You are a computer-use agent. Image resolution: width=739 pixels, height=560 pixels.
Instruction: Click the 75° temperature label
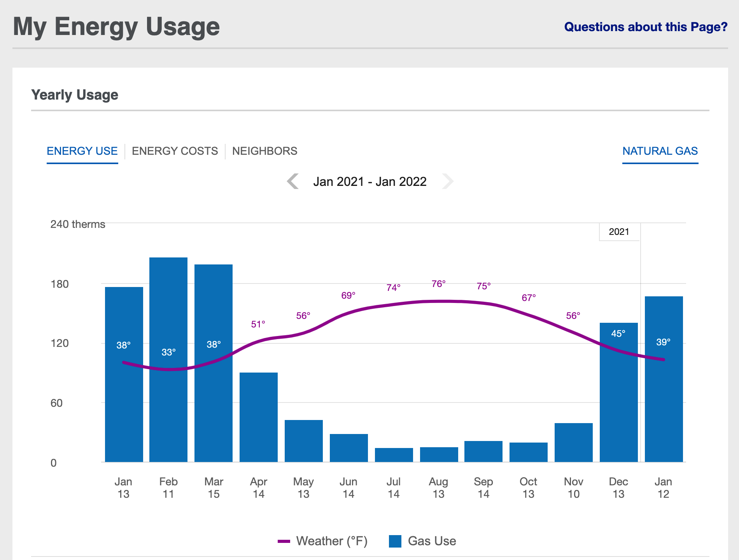tap(483, 286)
